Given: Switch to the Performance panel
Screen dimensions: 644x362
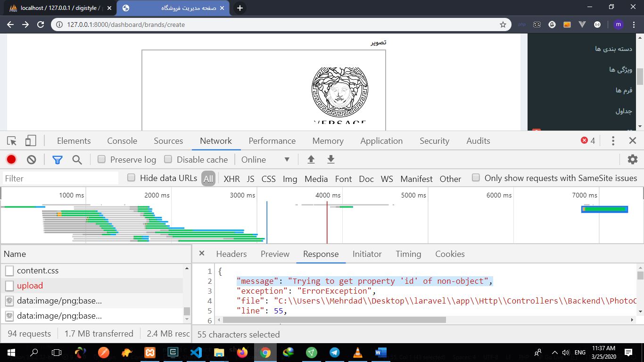Looking at the screenshot, I should pyautogui.click(x=272, y=141).
